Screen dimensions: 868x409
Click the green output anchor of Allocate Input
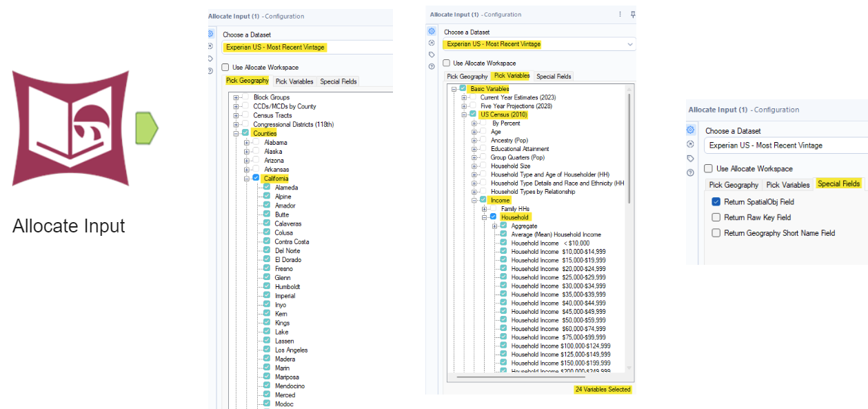point(146,128)
